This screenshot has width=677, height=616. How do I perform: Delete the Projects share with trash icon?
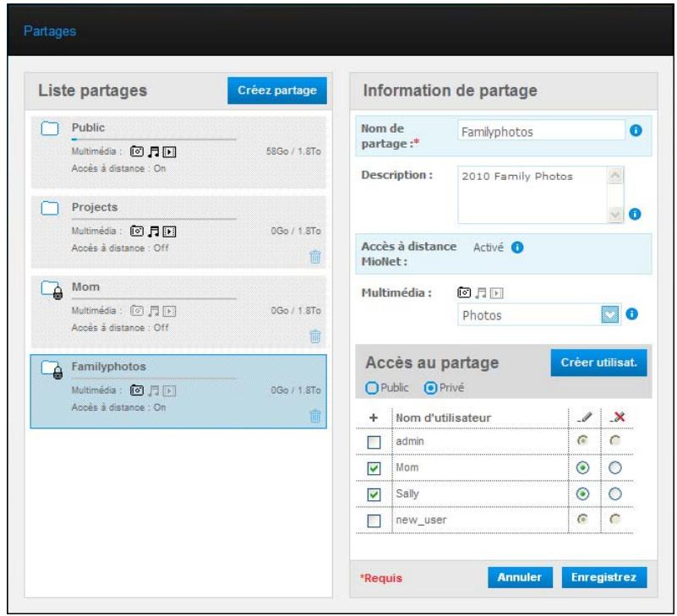[315, 256]
